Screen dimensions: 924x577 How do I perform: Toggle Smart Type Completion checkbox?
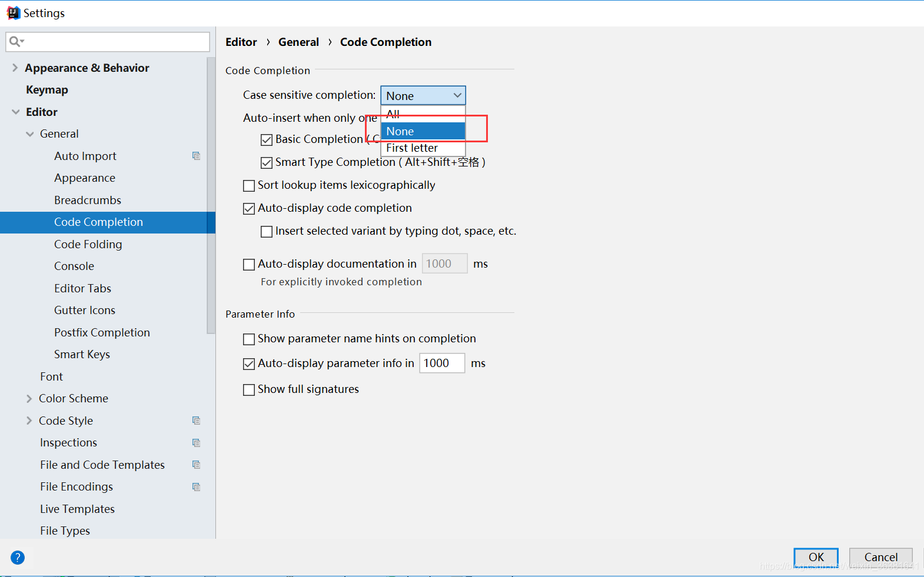coord(267,163)
